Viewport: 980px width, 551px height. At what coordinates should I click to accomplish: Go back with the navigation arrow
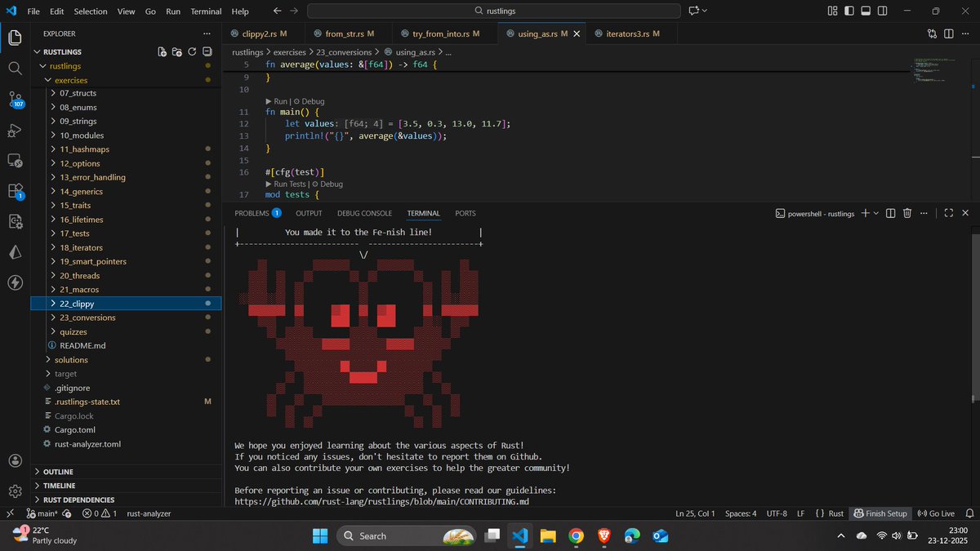coord(277,11)
